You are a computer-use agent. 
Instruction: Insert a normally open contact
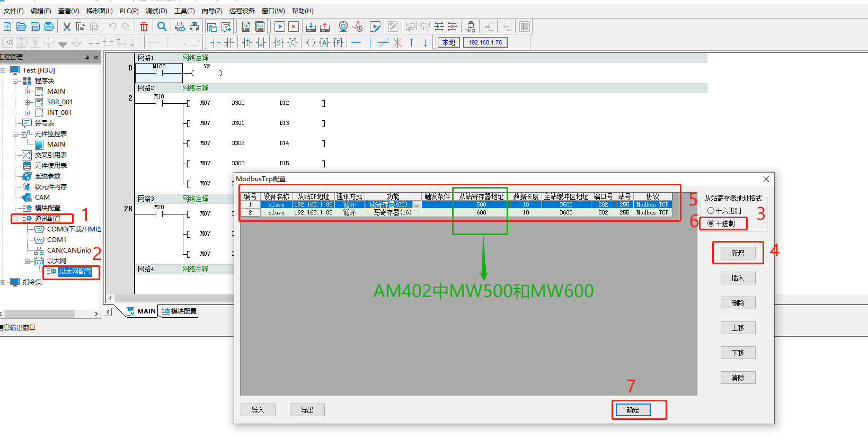click(x=215, y=43)
